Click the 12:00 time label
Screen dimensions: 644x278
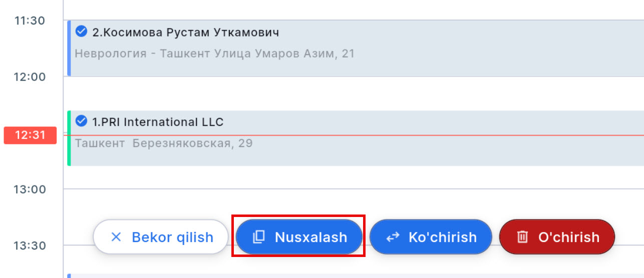30,77
